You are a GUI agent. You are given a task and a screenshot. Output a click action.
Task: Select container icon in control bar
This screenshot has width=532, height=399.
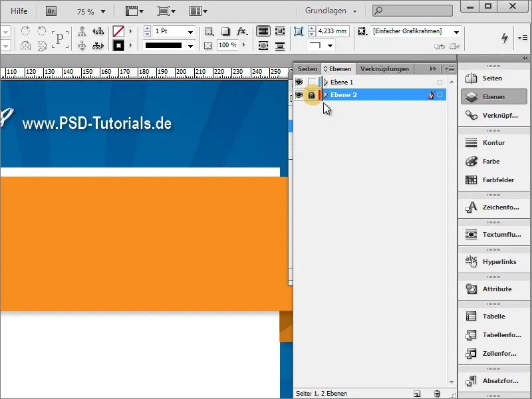pos(82,31)
